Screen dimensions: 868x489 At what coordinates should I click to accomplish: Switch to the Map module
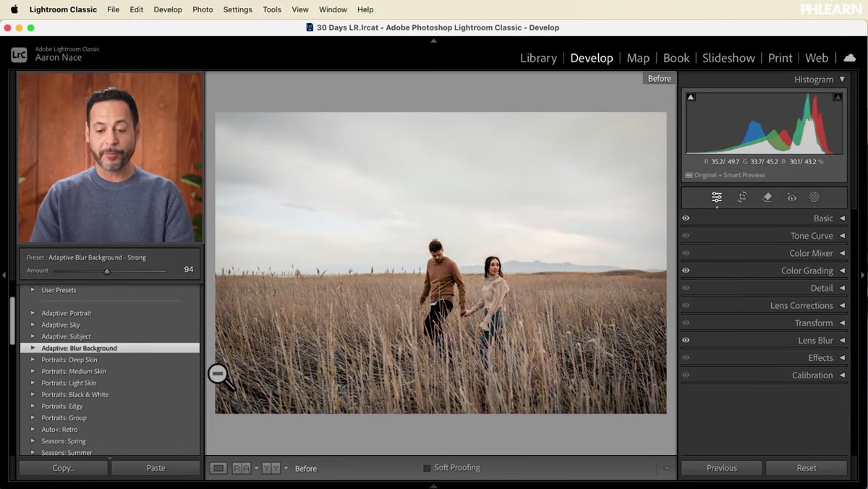tap(638, 58)
